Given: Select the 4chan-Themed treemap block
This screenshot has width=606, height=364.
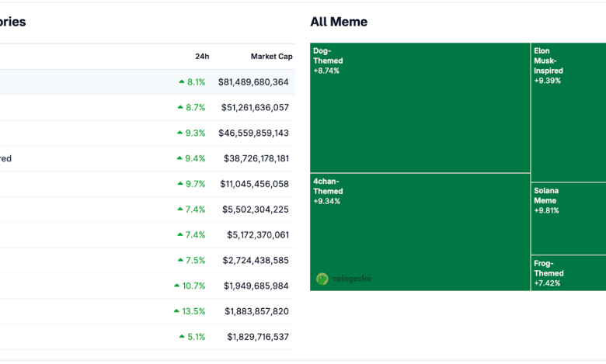Looking at the screenshot, I should point(420,233).
